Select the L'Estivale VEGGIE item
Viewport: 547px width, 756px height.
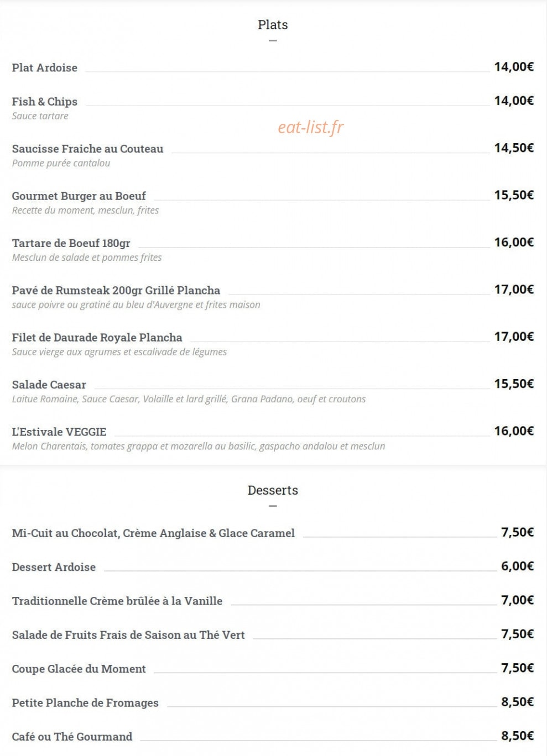pos(59,432)
